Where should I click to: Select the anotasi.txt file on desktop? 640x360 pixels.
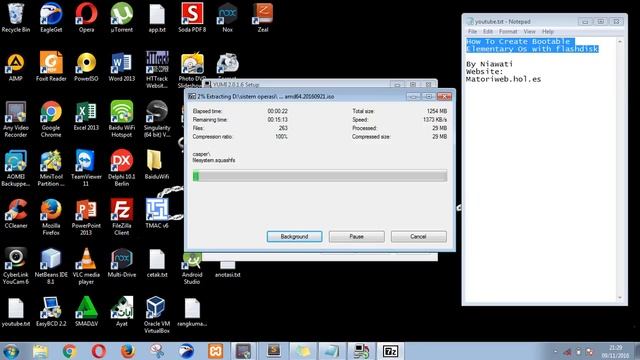pyautogui.click(x=227, y=269)
